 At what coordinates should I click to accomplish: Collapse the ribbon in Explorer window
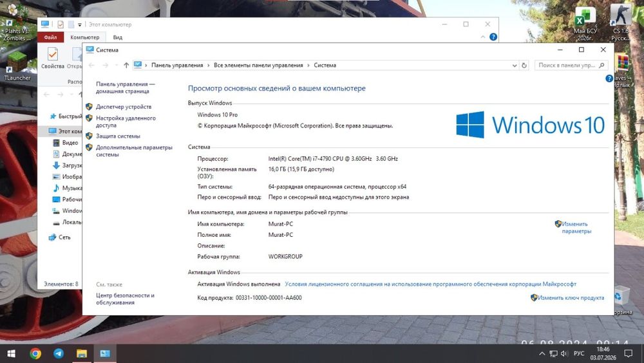click(483, 37)
